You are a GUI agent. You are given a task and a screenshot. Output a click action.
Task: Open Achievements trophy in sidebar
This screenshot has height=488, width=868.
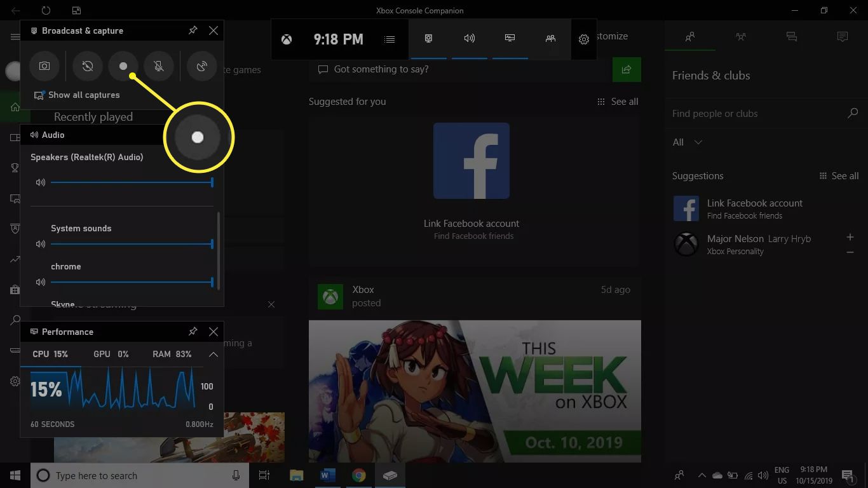pyautogui.click(x=15, y=168)
